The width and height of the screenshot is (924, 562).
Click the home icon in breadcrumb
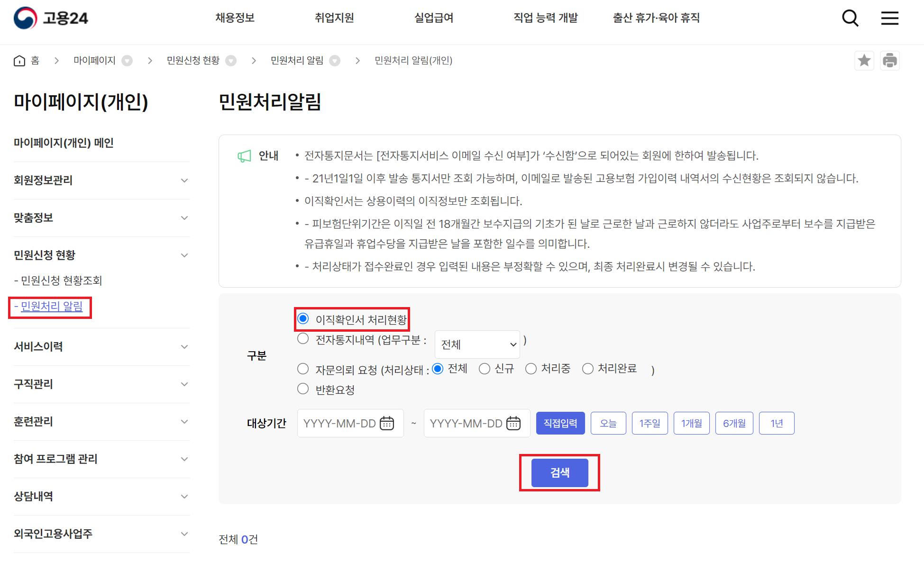[19, 61]
